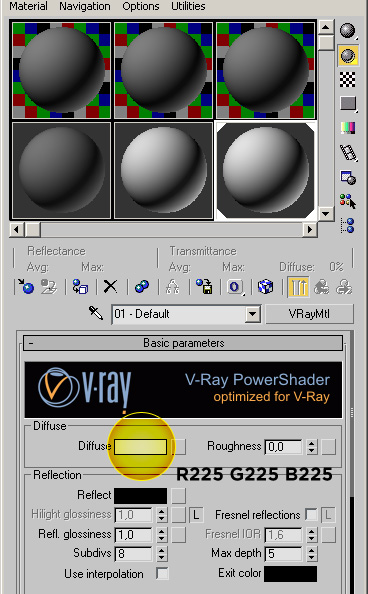Click the Put to Library icon
The width and height of the screenshot is (368, 594).
204,287
